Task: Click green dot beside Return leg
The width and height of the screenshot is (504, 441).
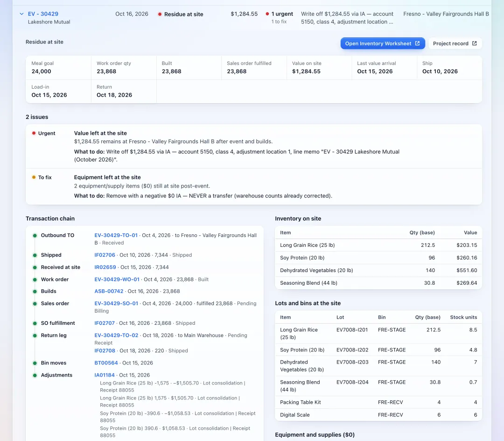Action: click(x=35, y=336)
